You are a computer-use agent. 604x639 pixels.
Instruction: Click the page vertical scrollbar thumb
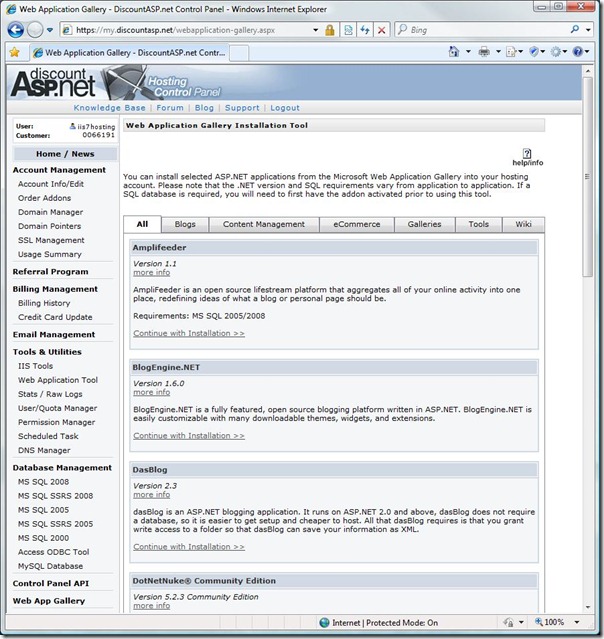[x=587, y=176]
